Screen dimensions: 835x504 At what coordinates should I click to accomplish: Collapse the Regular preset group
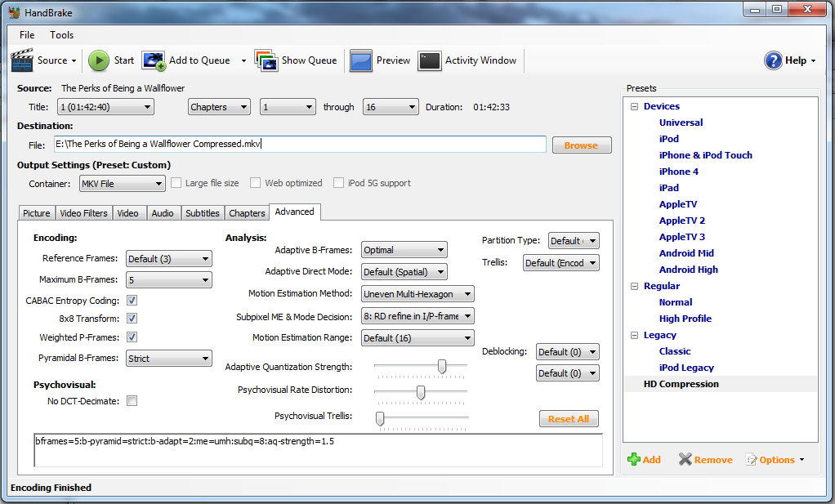[x=634, y=287]
